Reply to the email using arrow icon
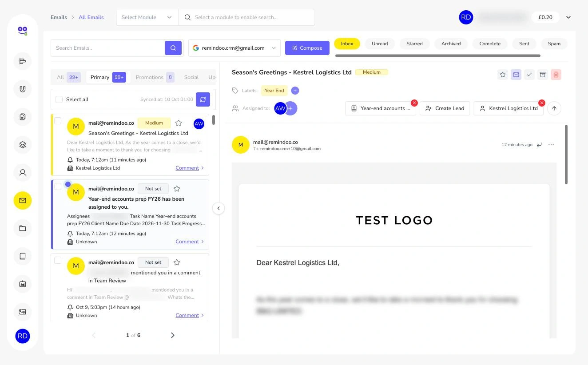The image size is (588, 365). pos(539,145)
